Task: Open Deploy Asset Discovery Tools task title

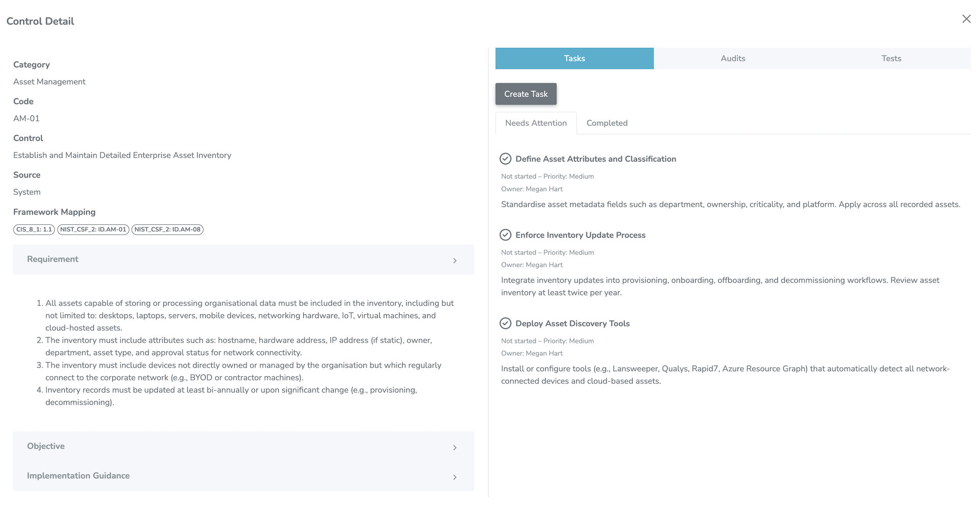Action: (x=572, y=323)
